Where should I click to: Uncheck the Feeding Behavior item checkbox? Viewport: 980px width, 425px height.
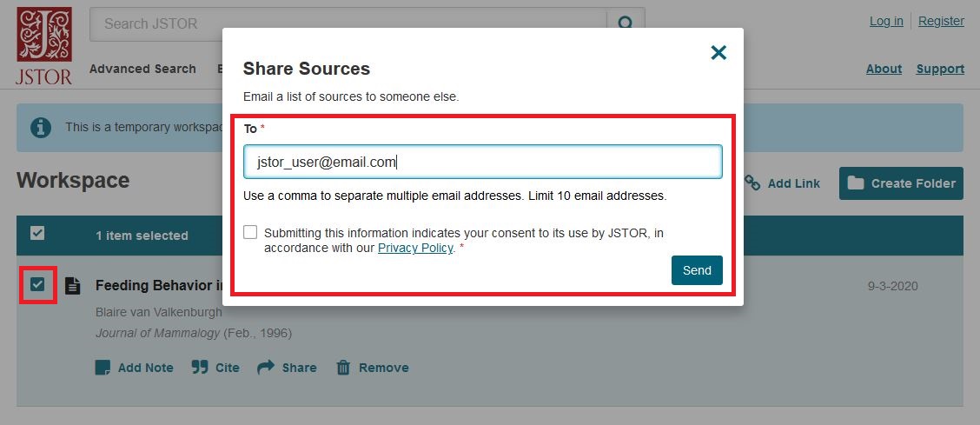point(38,285)
